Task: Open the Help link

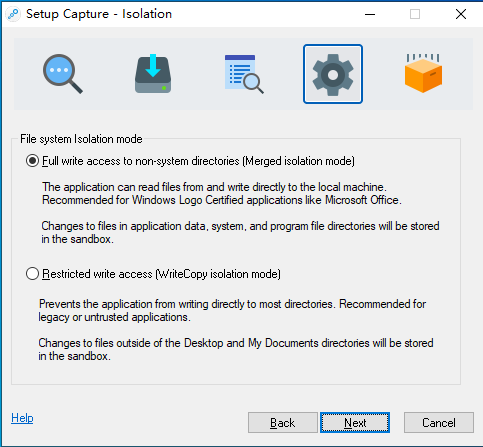Action: click(x=22, y=418)
